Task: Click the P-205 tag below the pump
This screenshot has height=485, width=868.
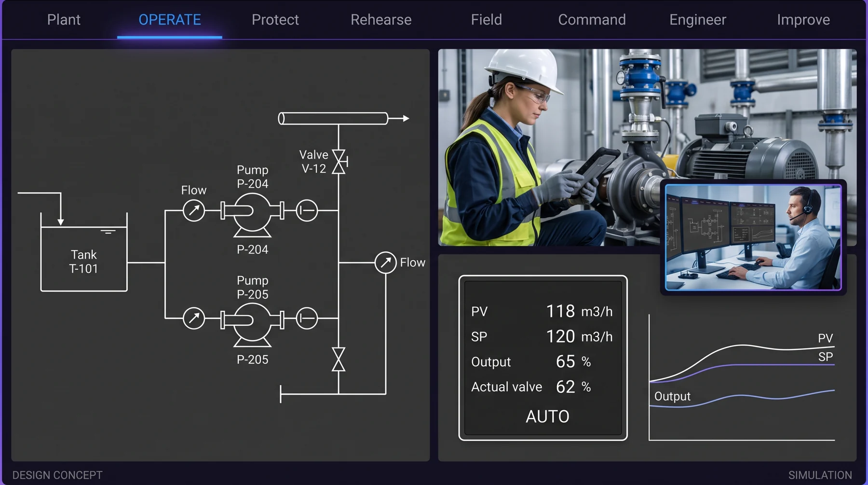Action: (252, 360)
